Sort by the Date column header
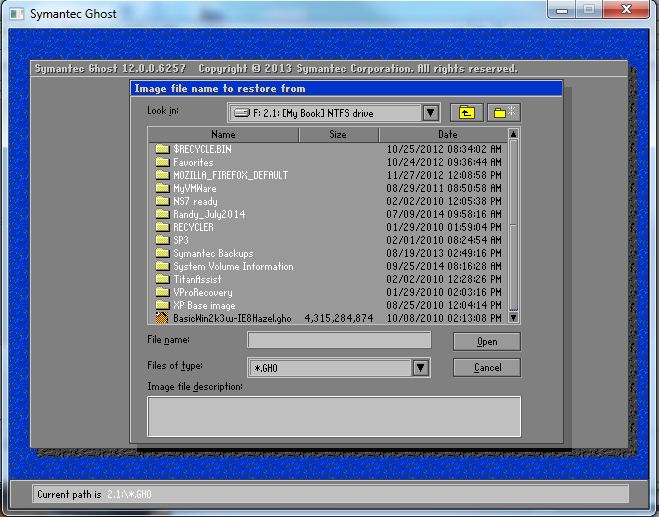The height and width of the screenshot is (517, 659). click(x=443, y=135)
